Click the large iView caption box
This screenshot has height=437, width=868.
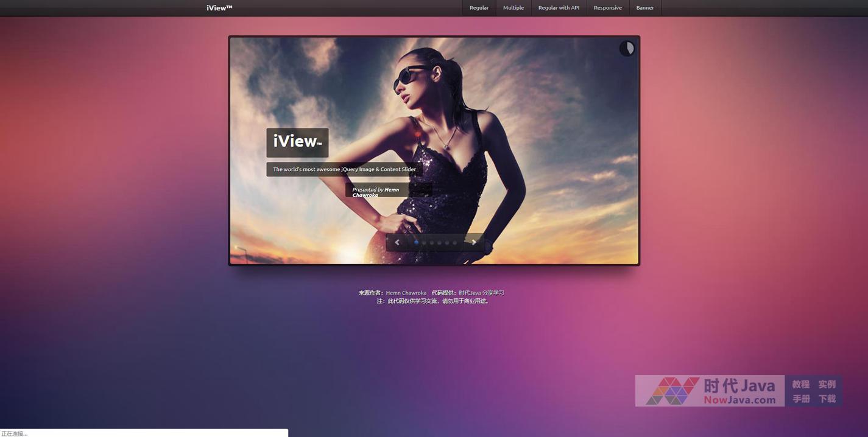pos(297,142)
